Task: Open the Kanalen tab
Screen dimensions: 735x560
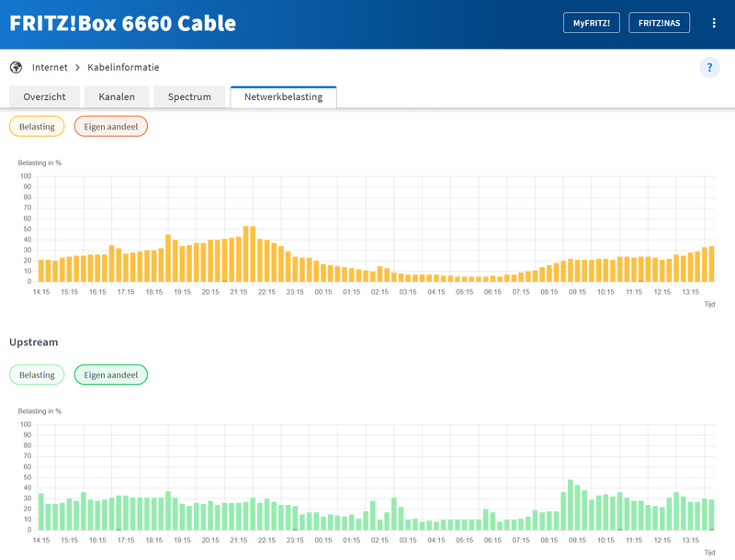Action: pos(116,96)
